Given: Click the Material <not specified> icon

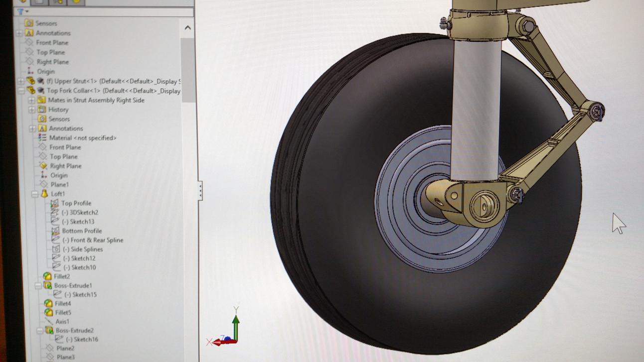Looking at the screenshot, I should click(42, 138).
